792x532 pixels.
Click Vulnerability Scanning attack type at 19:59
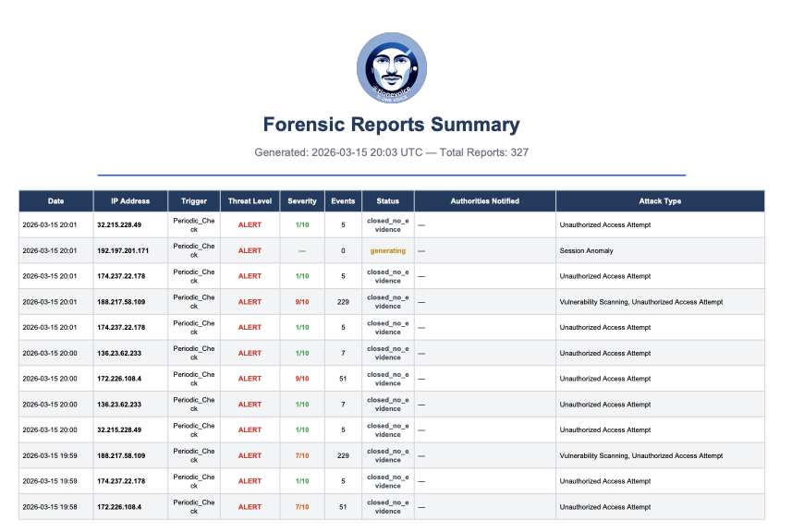point(641,455)
